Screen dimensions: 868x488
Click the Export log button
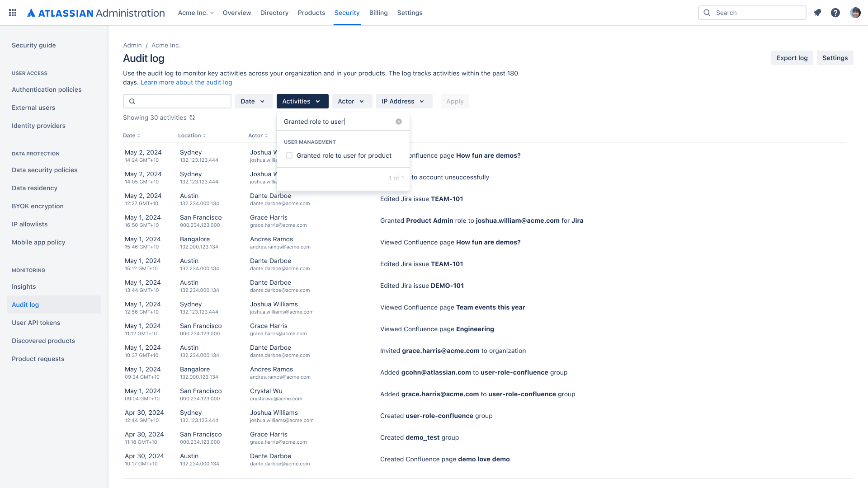coord(792,58)
